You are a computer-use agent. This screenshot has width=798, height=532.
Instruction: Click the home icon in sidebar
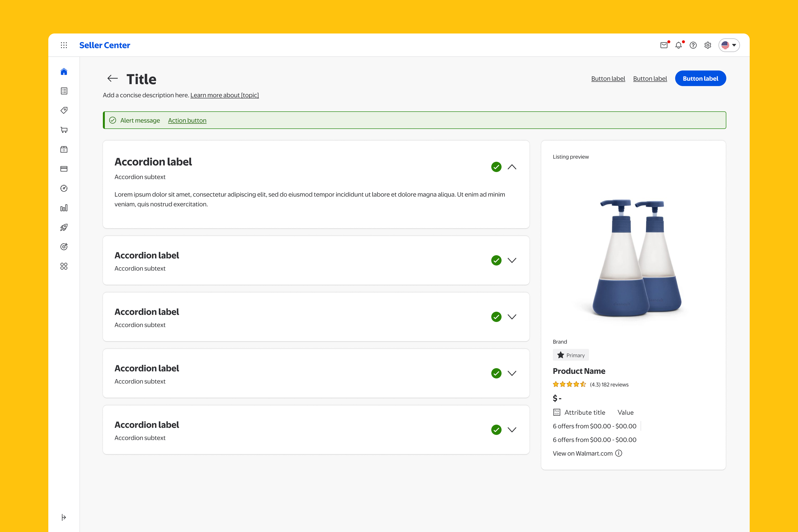(64, 72)
